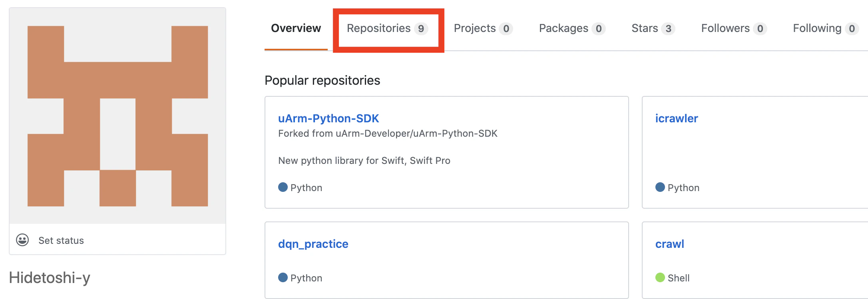The image size is (868, 299).
Task: Visit the dqn_practice repository
Action: tap(313, 244)
